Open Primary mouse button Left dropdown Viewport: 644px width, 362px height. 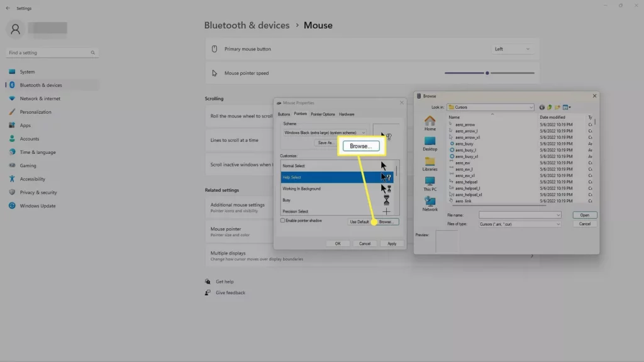(512, 49)
